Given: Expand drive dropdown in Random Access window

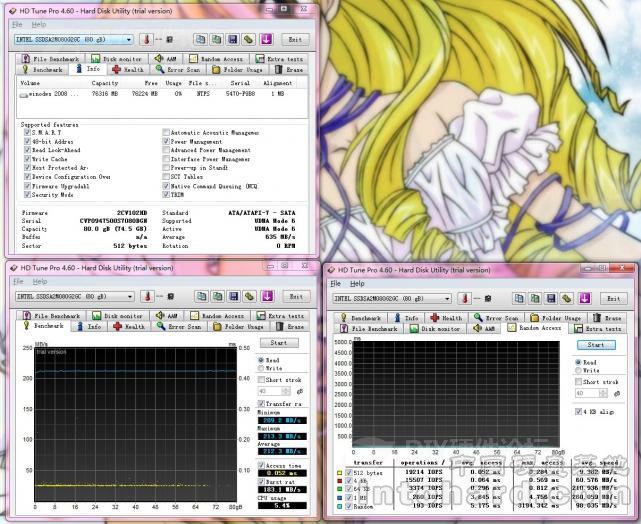Looking at the screenshot, I should point(447,299).
